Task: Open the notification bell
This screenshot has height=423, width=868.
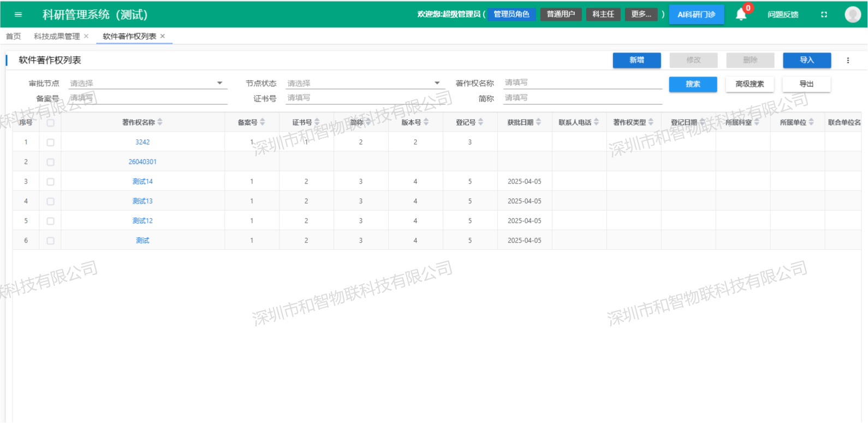Action: pyautogui.click(x=741, y=14)
